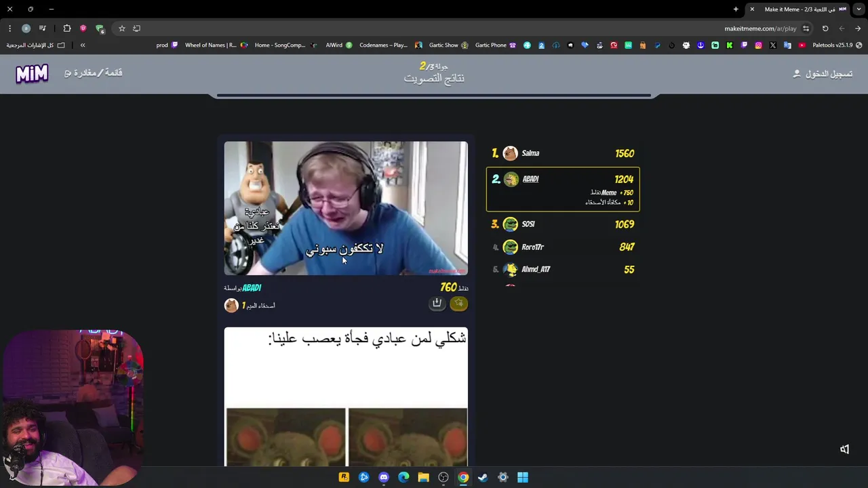
Task: Open the كل الإشارات المرجعية bookmarks folder
Action: point(36,45)
